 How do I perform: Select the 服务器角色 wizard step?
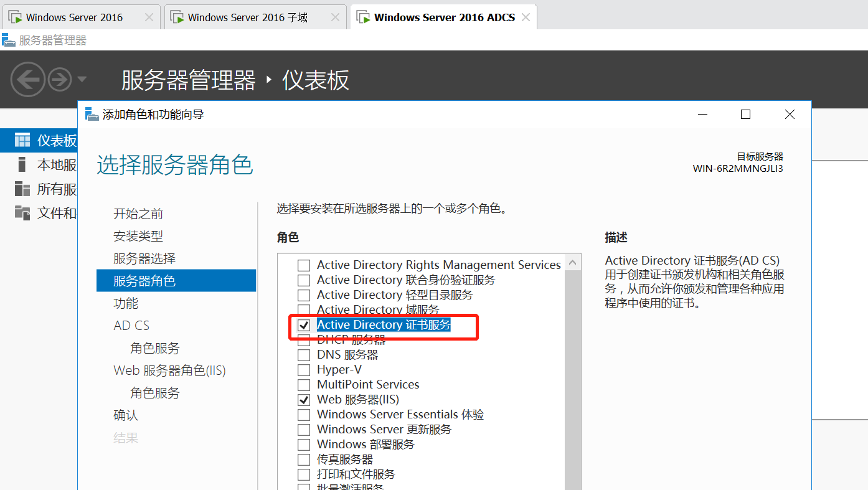(176, 281)
